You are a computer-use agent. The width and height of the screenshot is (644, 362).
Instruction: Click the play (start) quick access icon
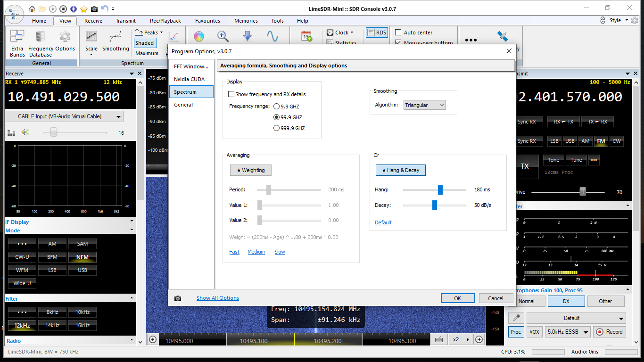point(53,8)
